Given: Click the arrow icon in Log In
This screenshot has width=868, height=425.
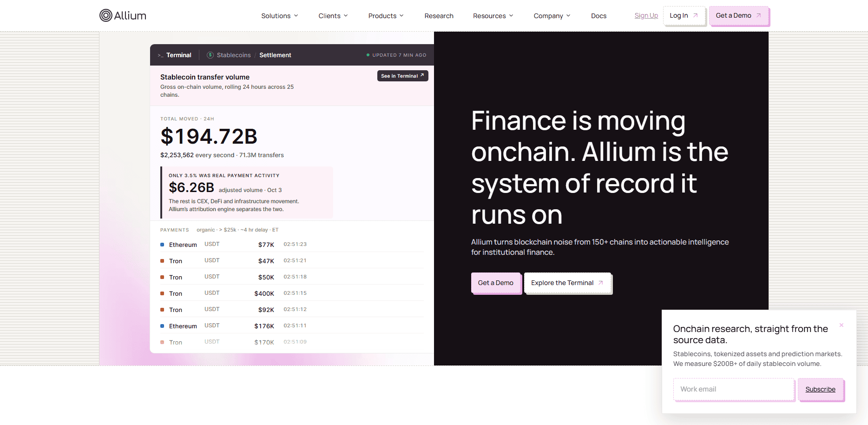Looking at the screenshot, I should (x=695, y=15).
